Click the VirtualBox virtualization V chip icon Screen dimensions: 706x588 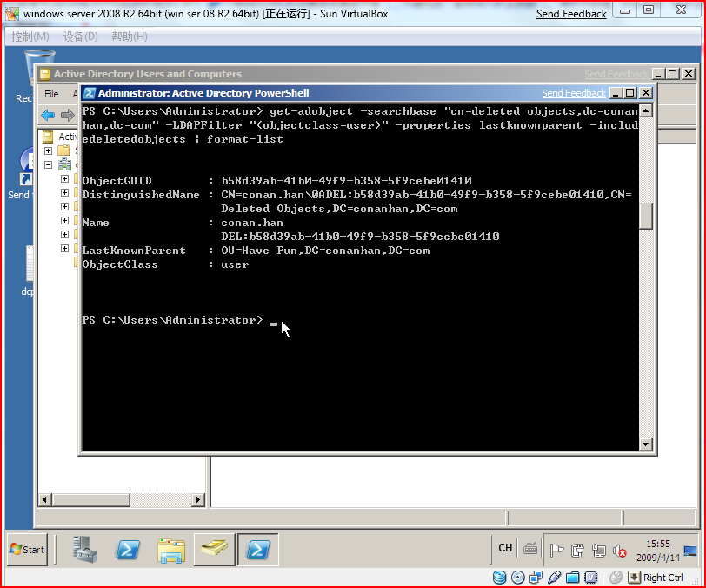coord(590,578)
